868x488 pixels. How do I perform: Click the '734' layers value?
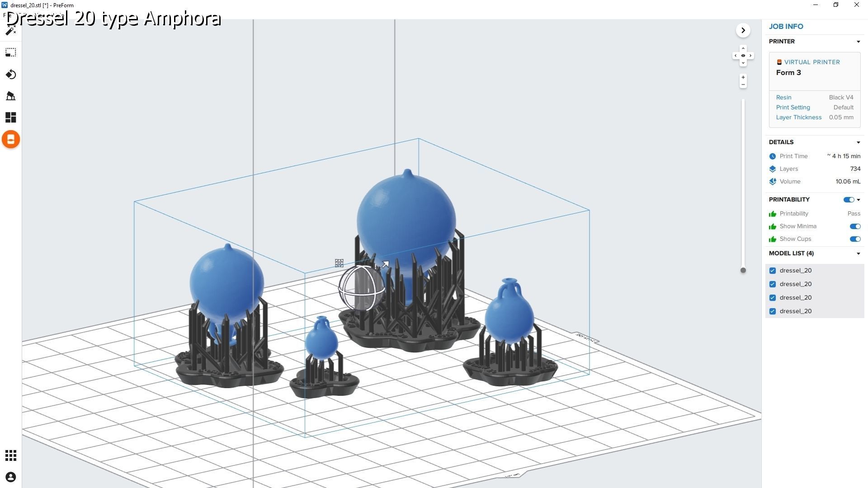pyautogui.click(x=855, y=169)
